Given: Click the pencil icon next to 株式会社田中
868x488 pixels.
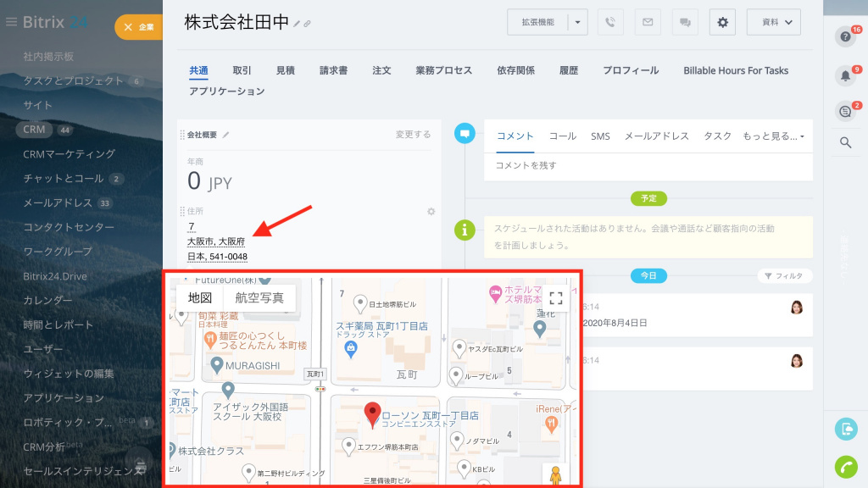Looking at the screenshot, I should 297,24.
